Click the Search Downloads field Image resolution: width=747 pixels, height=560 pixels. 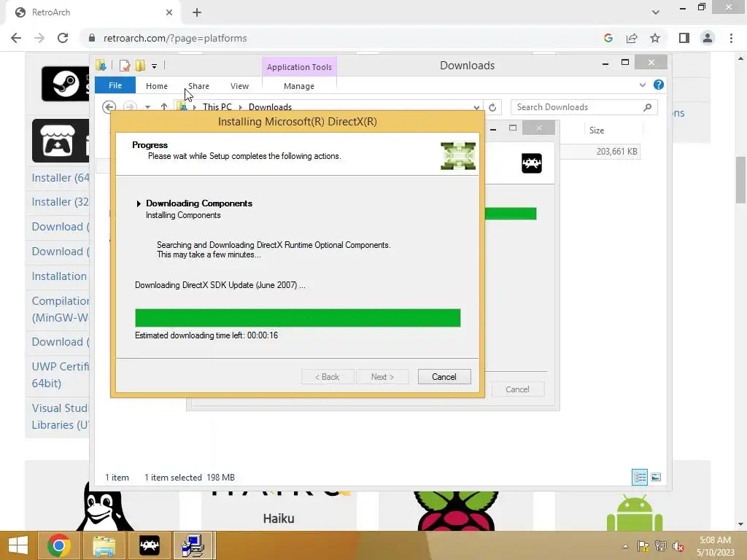point(584,107)
